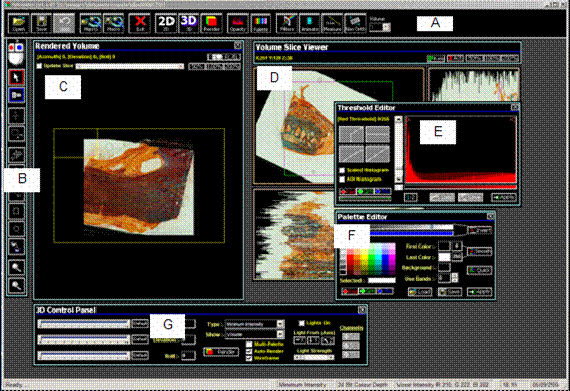Click the Threshold Editor scrollbar down arrow

pyautogui.click(x=399, y=179)
